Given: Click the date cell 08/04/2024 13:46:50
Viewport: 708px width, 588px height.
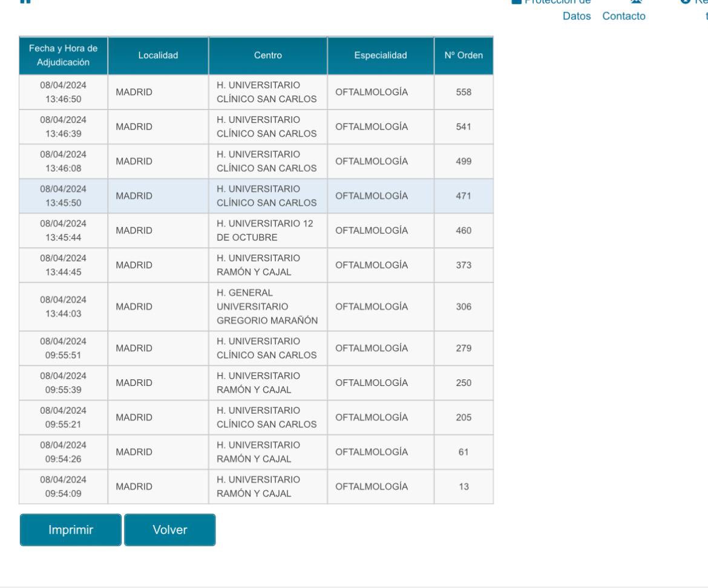Looking at the screenshot, I should pos(63,92).
